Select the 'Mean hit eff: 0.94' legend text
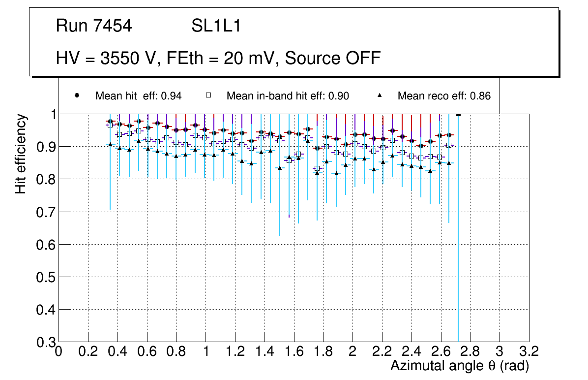This screenshot has width=588, height=380. coord(138,96)
